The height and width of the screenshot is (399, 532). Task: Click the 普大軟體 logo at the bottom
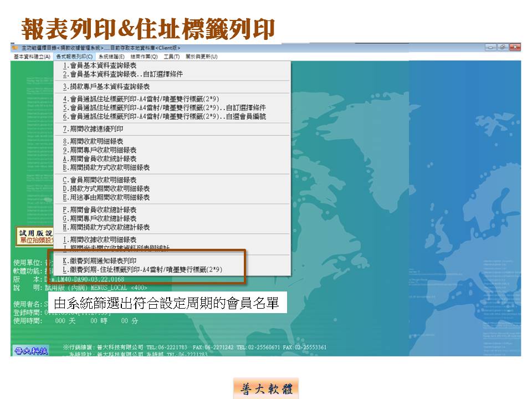coord(266,388)
